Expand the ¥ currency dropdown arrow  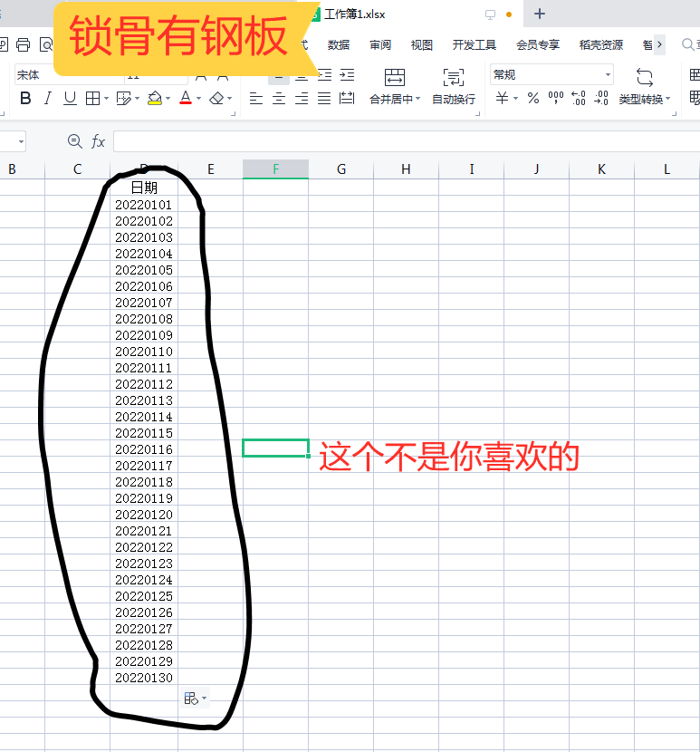(516, 99)
